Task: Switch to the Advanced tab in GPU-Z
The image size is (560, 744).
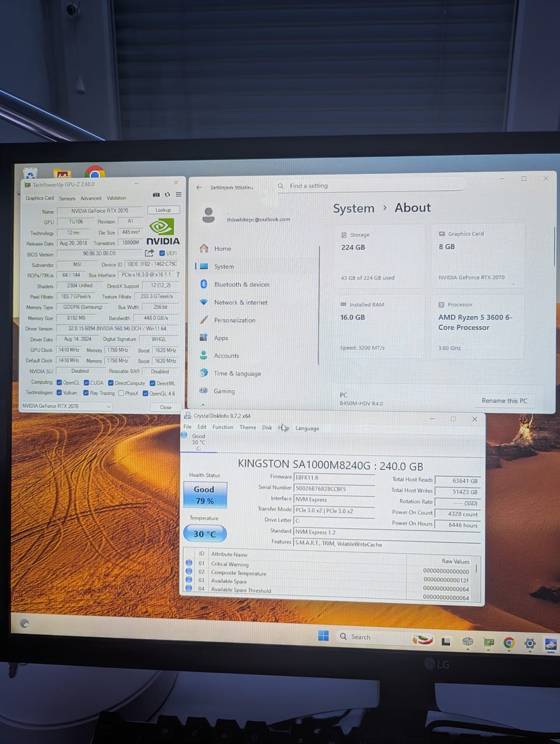Action: pos(91,198)
